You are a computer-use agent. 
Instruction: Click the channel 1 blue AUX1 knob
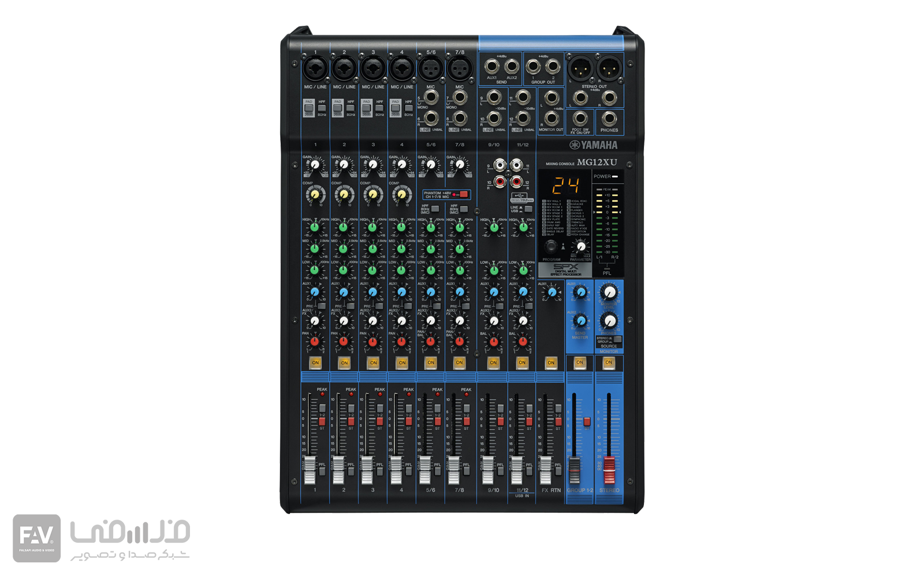[315, 292]
